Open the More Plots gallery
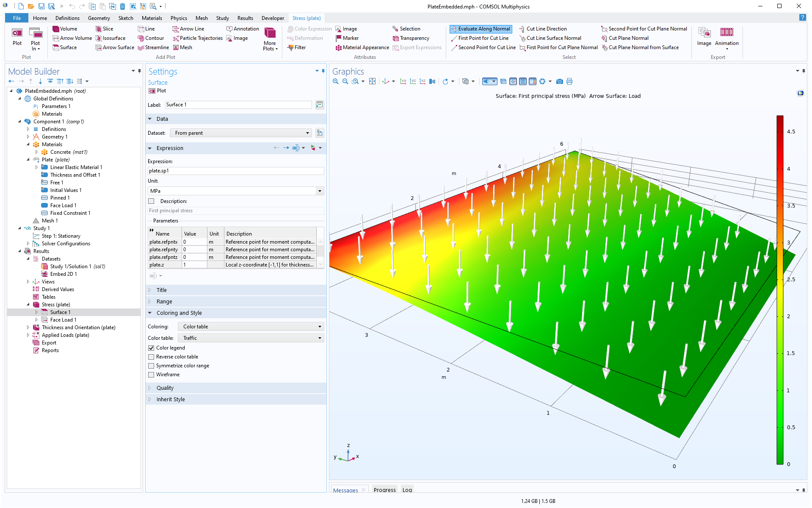Screen dimensions: 812x508 tap(270, 39)
